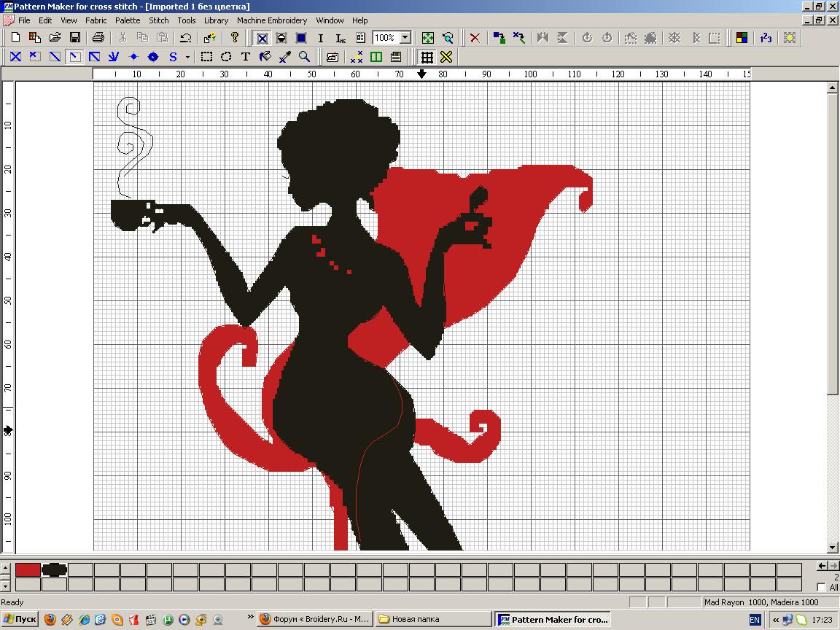Switch to the Новая папка taskbar window

pos(432,619)
